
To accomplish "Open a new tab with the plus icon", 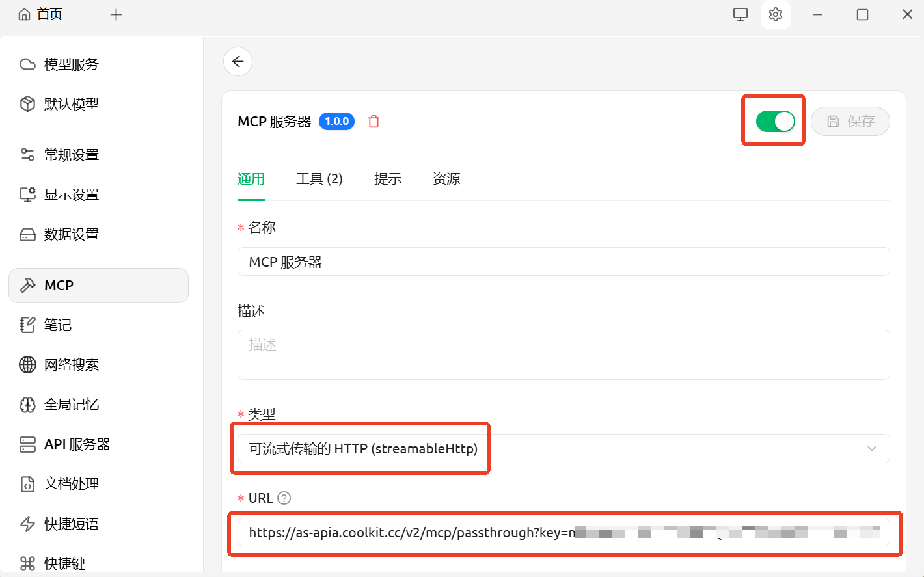I will 116,14.
